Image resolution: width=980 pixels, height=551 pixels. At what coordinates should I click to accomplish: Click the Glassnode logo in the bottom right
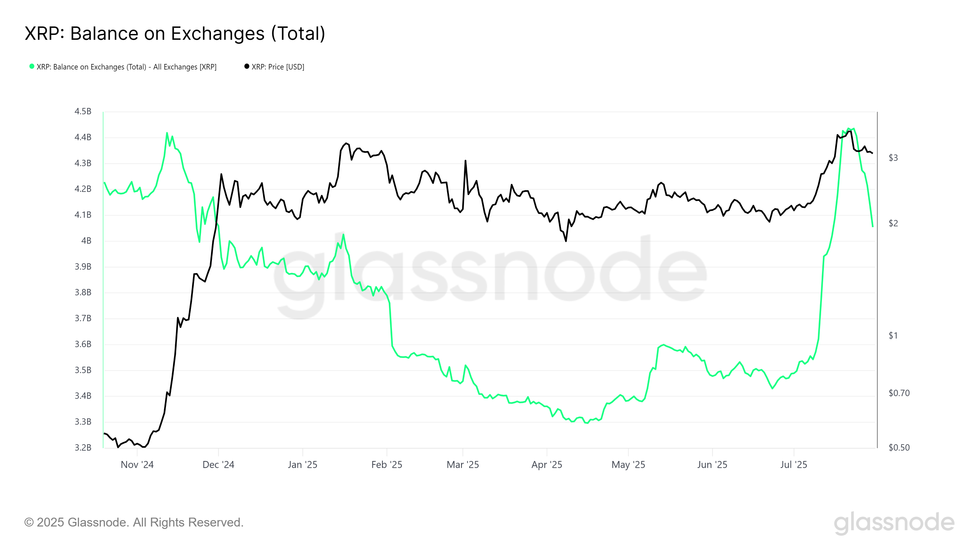(x=894, y=523)
